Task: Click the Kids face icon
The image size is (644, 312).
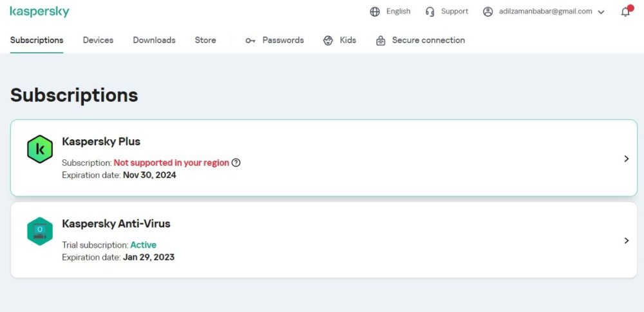Action: click(328, 41)
